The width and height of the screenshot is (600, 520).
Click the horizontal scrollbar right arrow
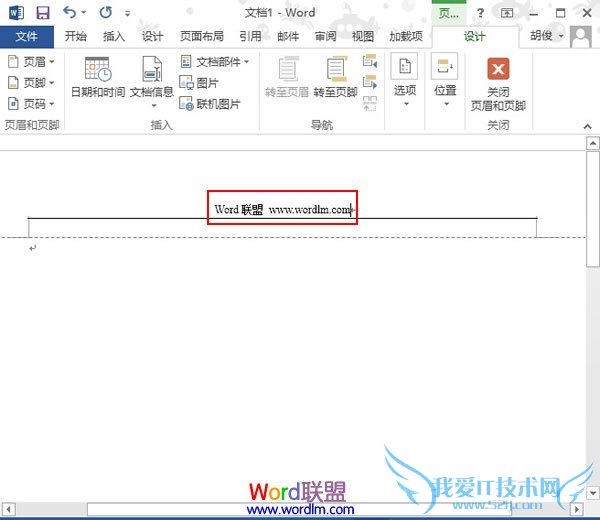(x=577, y=509)
